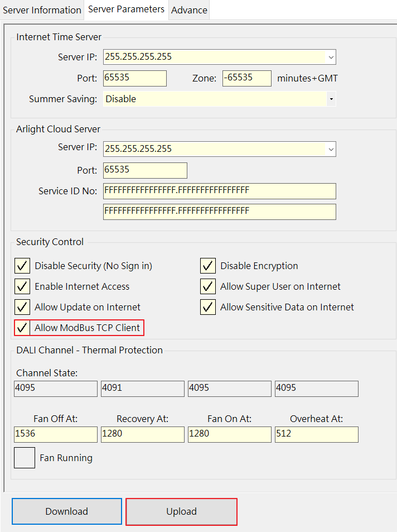Expand Internet Time Server IP dropdown
Screen dimensions: 397x532
coord(331,57)
